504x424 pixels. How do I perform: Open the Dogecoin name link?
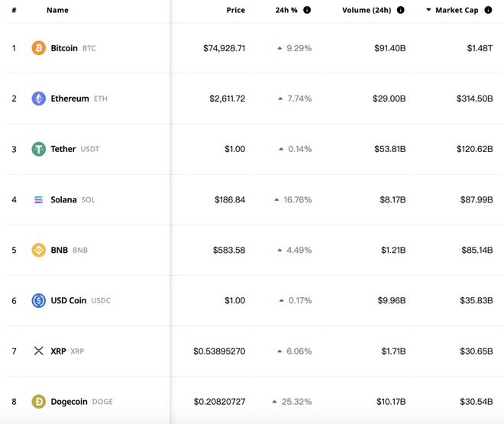[x=69, y=402]
